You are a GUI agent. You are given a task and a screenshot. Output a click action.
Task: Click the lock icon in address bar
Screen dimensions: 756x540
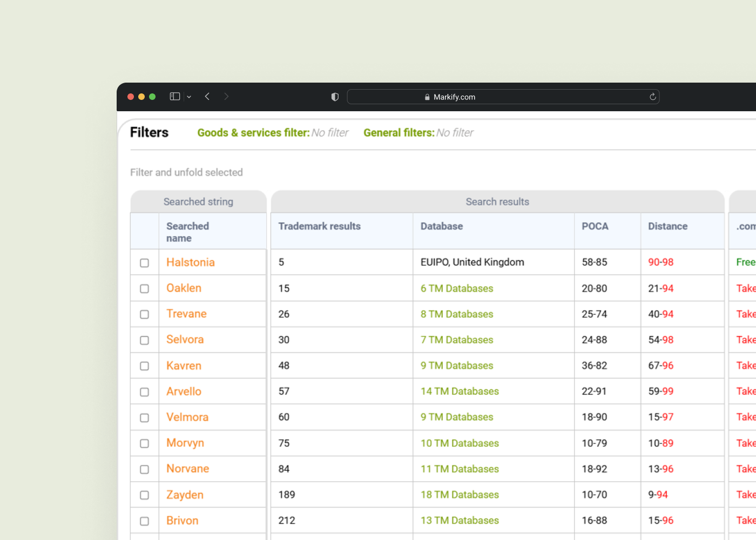pos(427,97)
